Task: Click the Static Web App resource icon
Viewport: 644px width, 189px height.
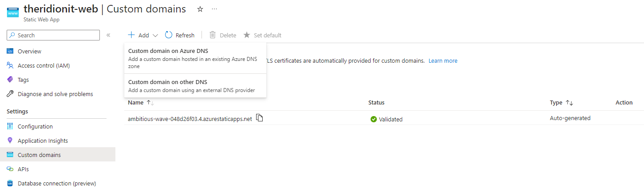Action: [12, 12]
